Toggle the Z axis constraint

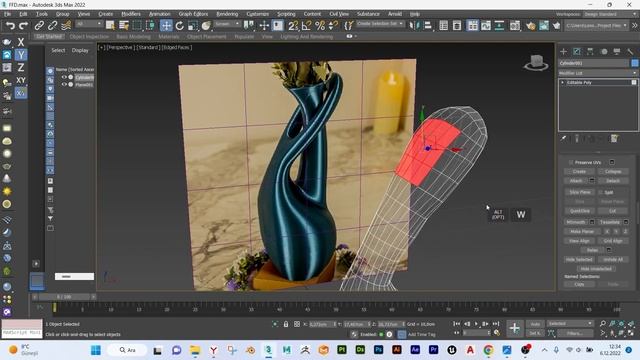[x=20, y=67]
